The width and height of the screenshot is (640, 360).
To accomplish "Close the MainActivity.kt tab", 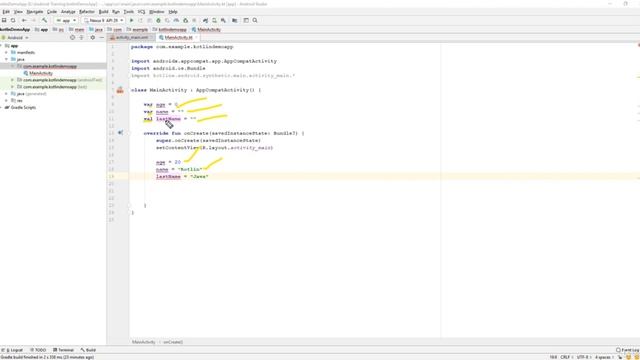I will pos(196,37).
